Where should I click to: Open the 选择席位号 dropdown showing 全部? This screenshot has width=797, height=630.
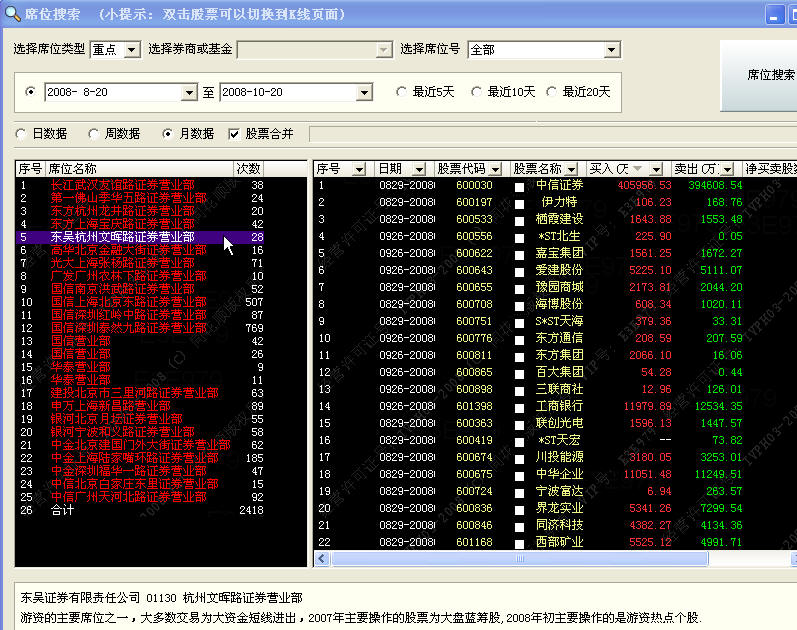pyautogui.click(x=612, y=49)
